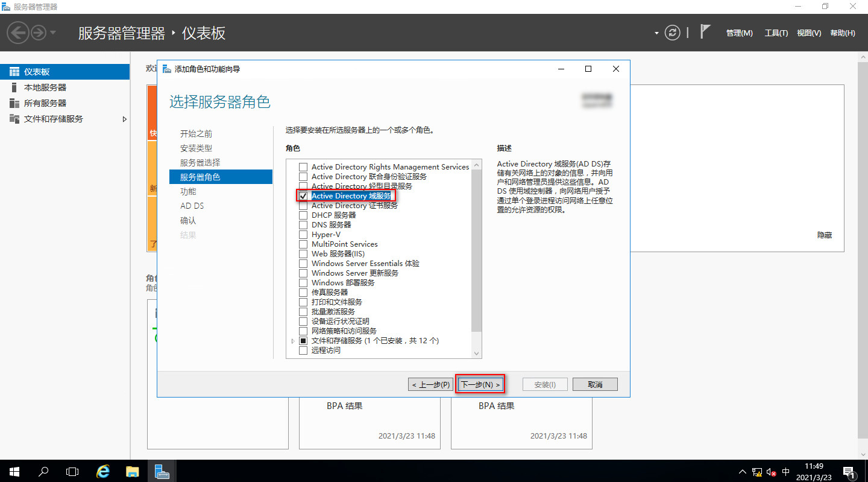
Task: Click the 文件和存储服务 sidebar icon
Action: 14,119
